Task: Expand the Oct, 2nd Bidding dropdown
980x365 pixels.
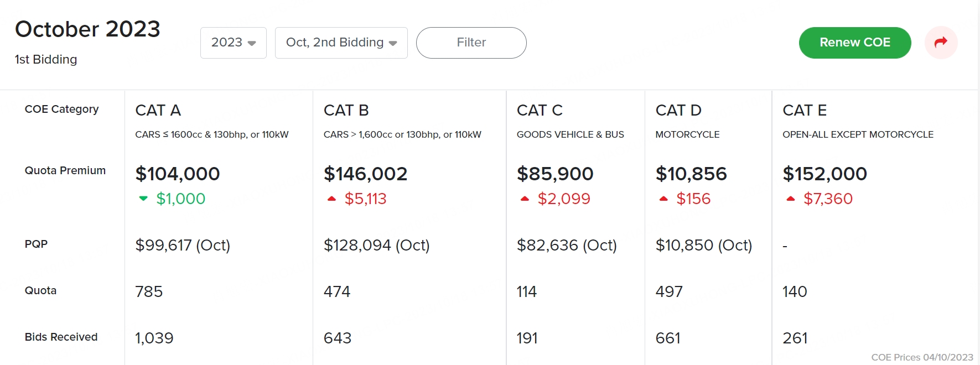Action: click(x=341, y=43)
